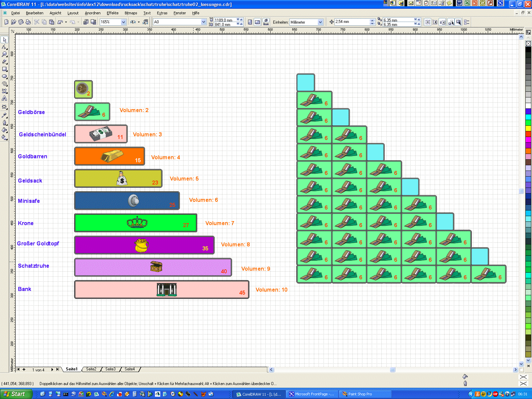532x399 pixels.
Task: Open the Ansicht menu
Action: tap(56, 13)
